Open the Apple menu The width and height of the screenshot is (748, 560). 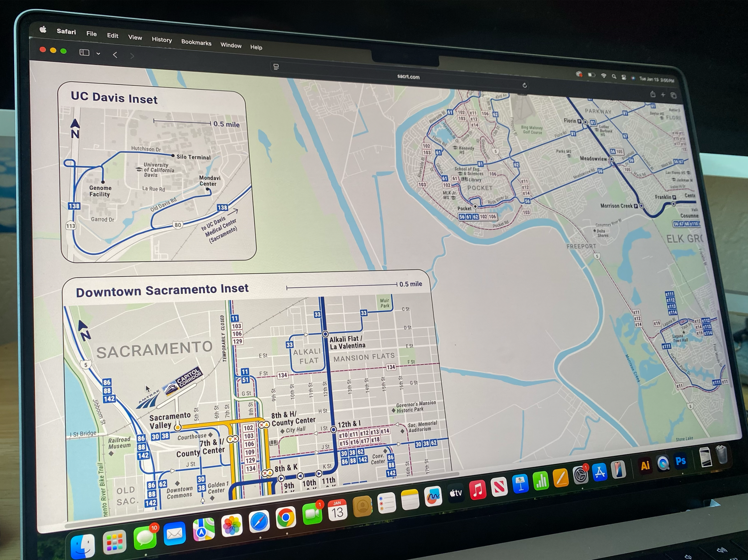(43, 30)
